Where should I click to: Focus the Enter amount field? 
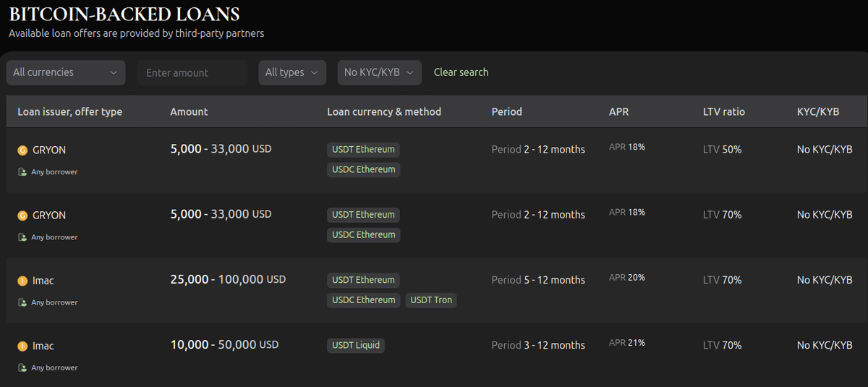[x=192, y=72]
